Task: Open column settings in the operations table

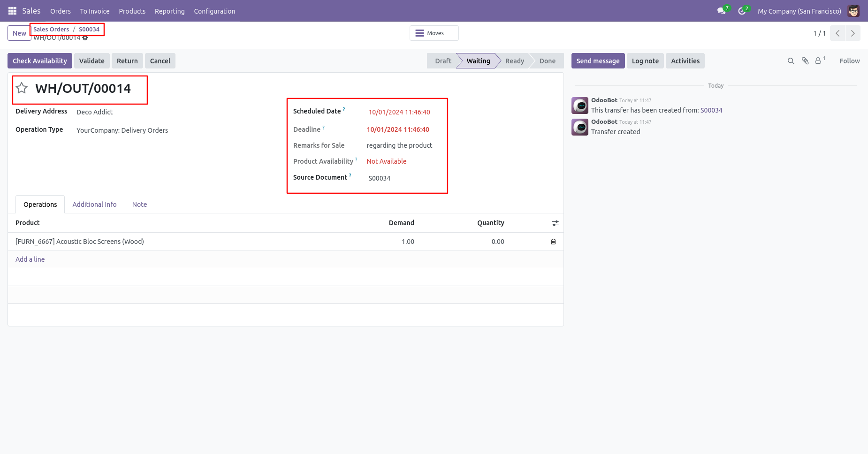Action: (x=555, y=223)
